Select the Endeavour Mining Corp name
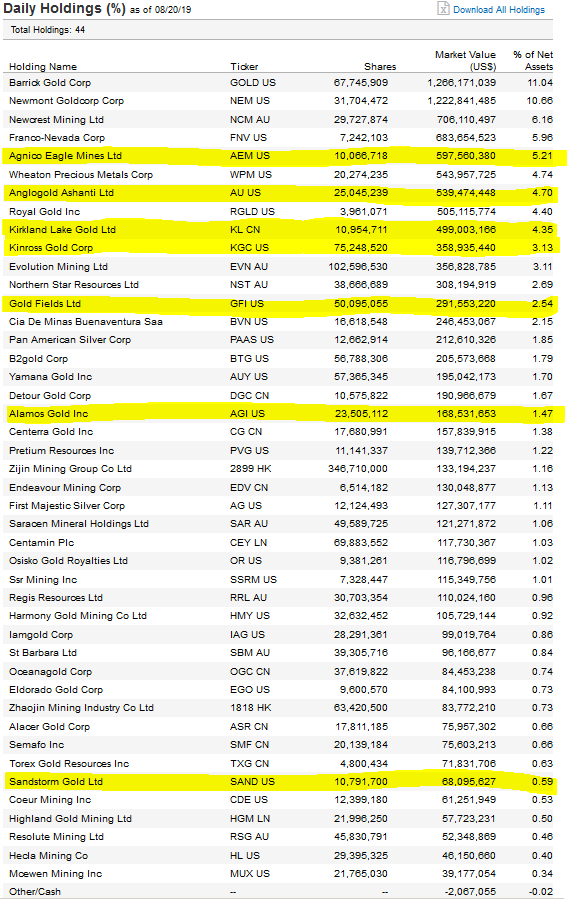Viewport: 567px width, 900px height. [x=65, y=488]
